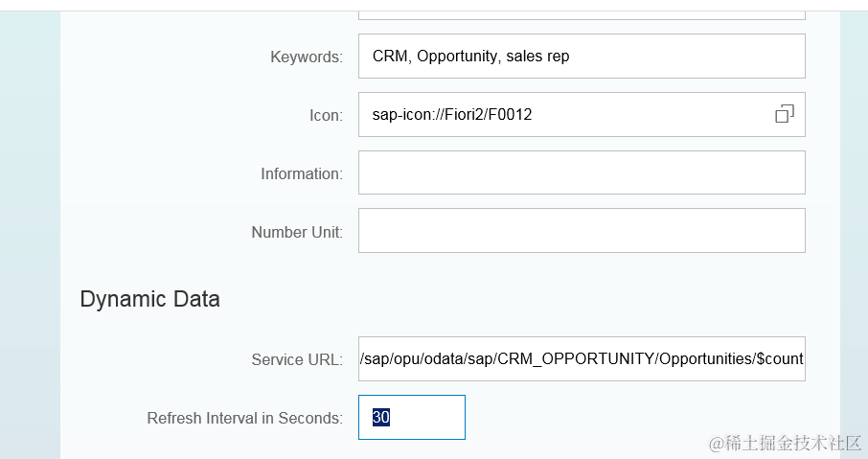This screenshot has width=868, height=459.
Task: Click the "Number Unit:" field label
Action: tap(296, 232)
